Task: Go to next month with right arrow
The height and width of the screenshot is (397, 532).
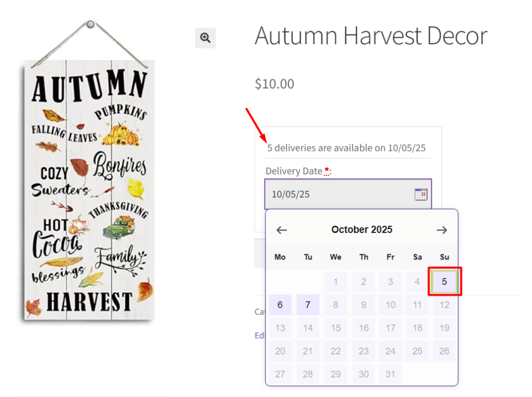Action: (x=442, y=230)
